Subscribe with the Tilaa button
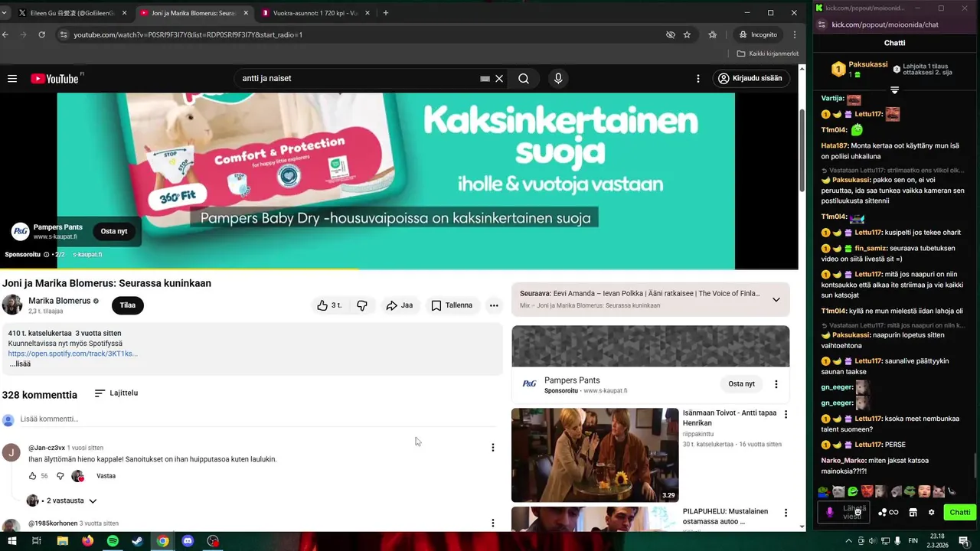 coord(128,305)
